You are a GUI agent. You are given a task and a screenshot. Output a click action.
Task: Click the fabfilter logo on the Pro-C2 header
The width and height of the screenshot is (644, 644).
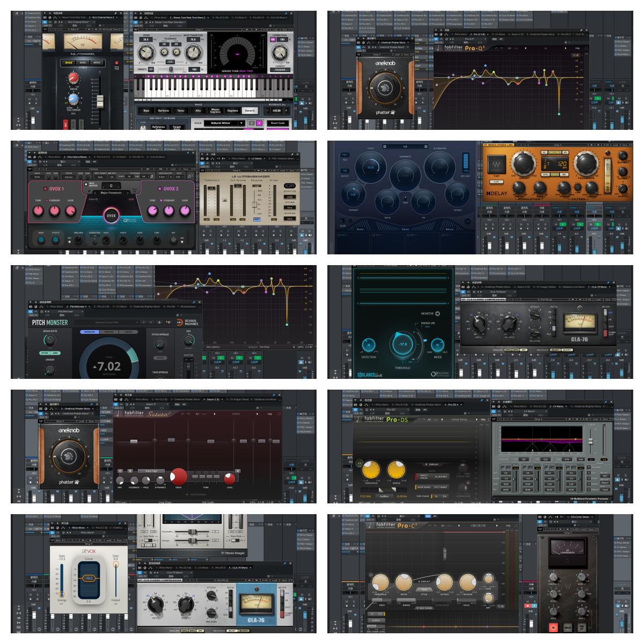click(x=386, y=525)
